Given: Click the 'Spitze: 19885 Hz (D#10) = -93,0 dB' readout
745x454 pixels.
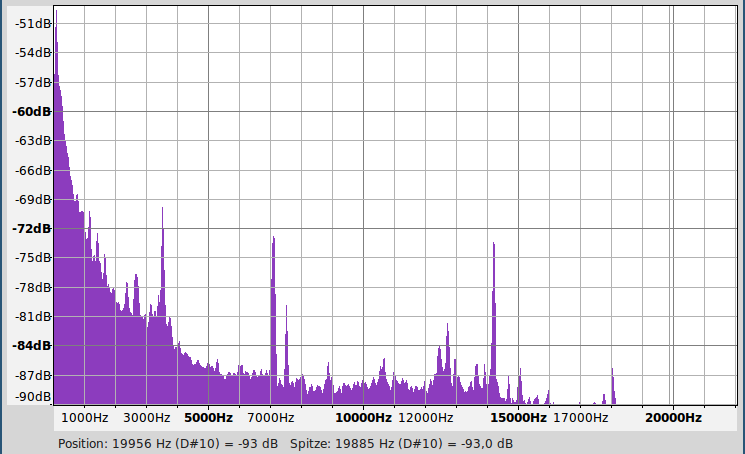Looking at the screenshot, I should 401,444.
